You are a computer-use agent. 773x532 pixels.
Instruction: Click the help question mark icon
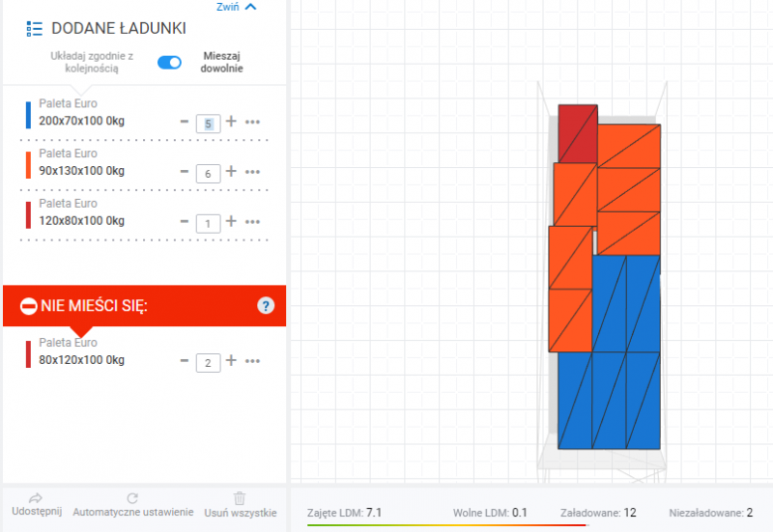pos(267,306)
